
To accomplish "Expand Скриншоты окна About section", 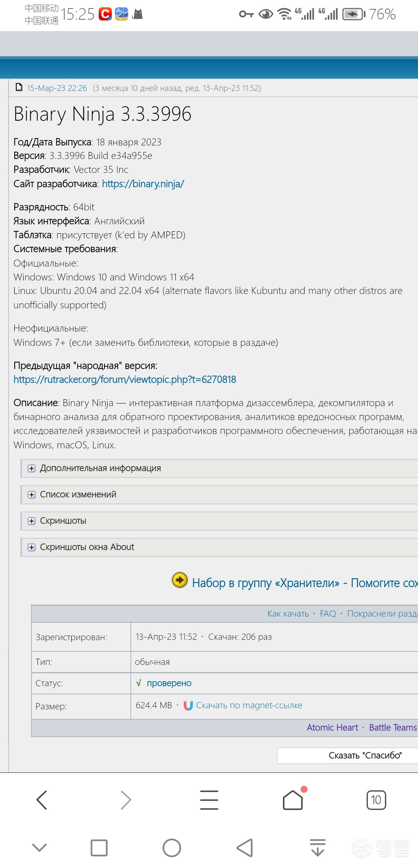I will coord(32,547).
